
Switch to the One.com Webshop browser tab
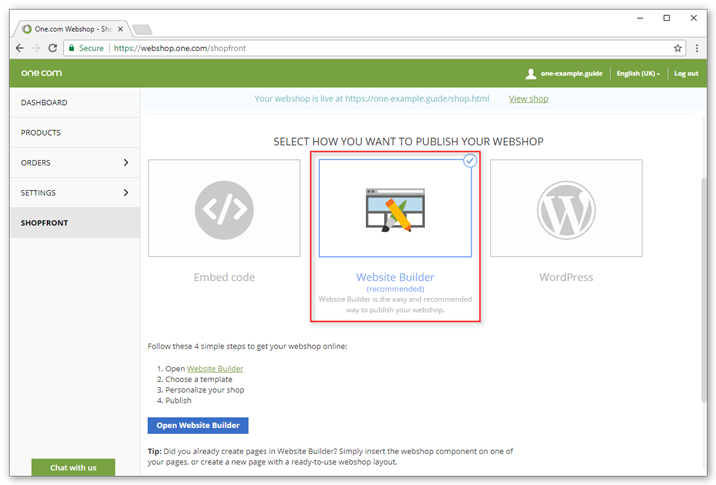[x=73, y=29]
